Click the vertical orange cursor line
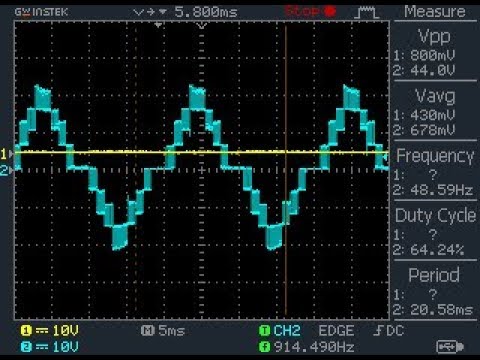The width and height of the screenshot is (480, 360). [x=286, y=170]
